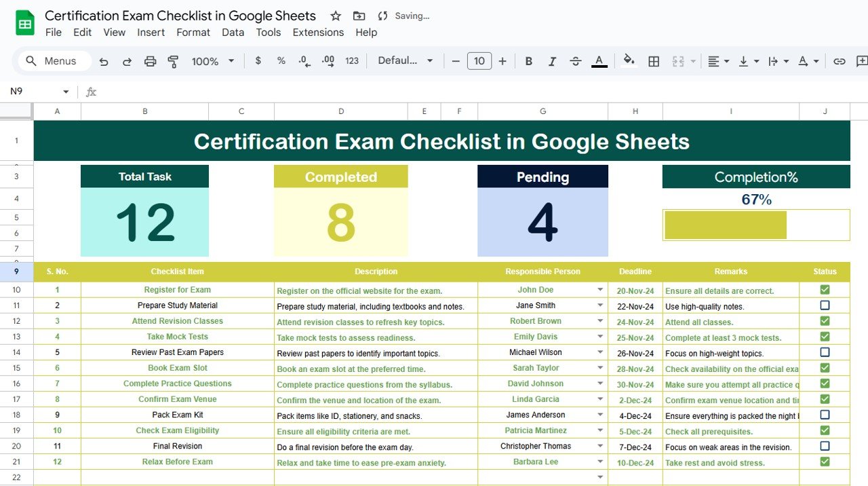The width and height of the screenshot is (868, 486).
Task: Click the Redo icon in toolbar
Action: (127, 61)
